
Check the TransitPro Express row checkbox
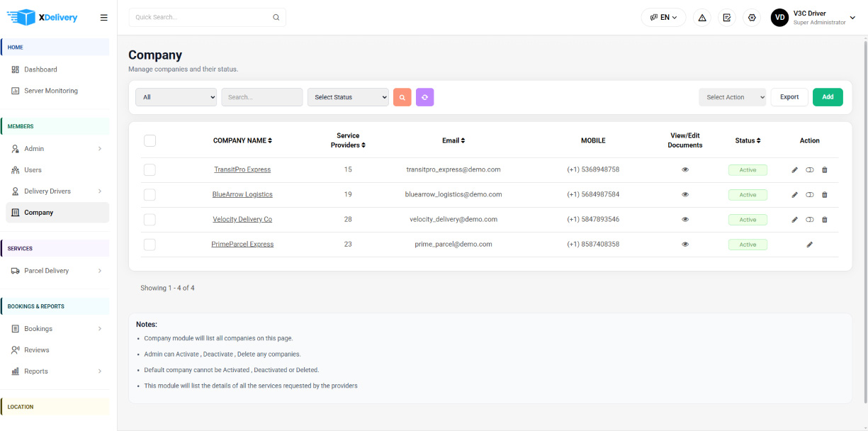pos(150,170)
